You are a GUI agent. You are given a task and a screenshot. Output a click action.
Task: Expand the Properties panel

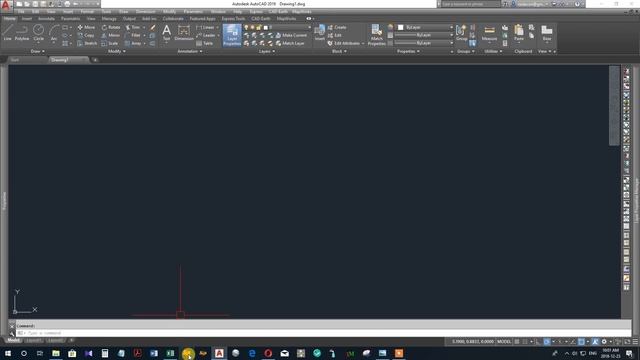(x=408, y=51)
